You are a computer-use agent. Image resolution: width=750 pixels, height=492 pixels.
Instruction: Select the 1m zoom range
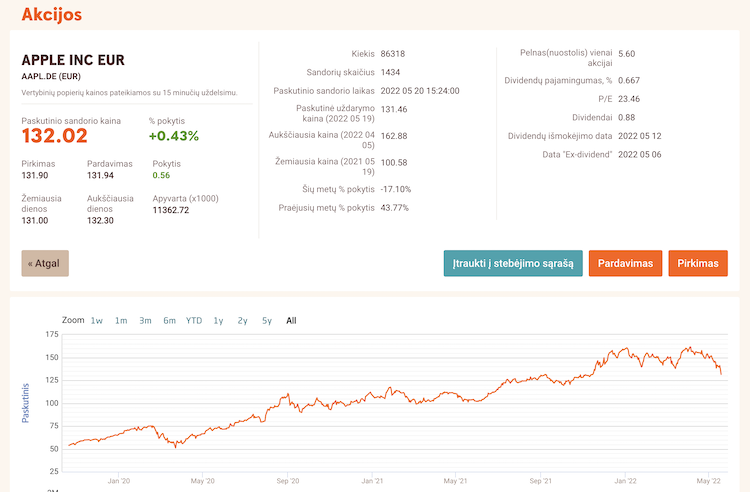pos(121,321)
